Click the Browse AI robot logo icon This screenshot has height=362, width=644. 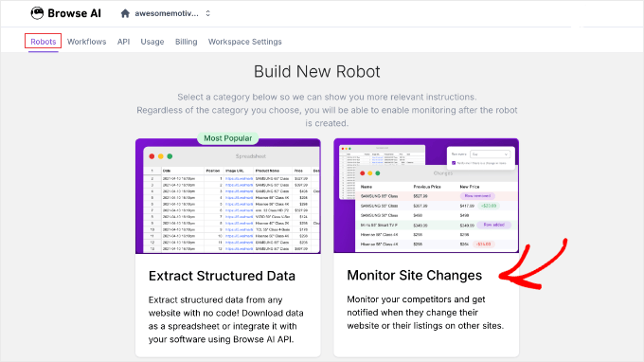click(37, 13)
